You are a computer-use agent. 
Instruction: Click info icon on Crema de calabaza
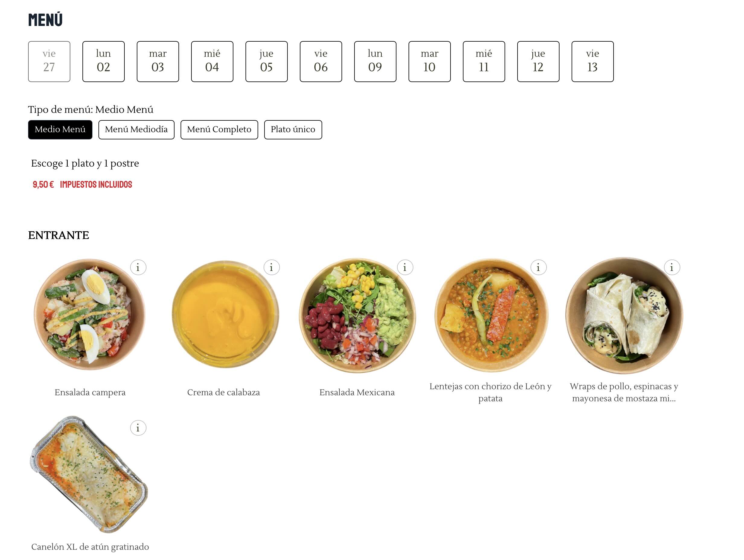coord(271,268)
